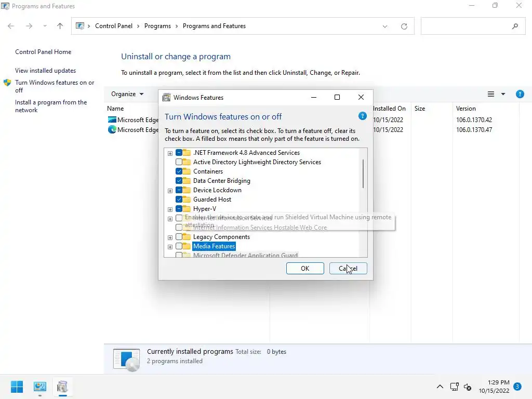The width and height of the screenshot is (532, 399).
Task: Check the Media Features checkbox
Action: click(x=179, y=246)
